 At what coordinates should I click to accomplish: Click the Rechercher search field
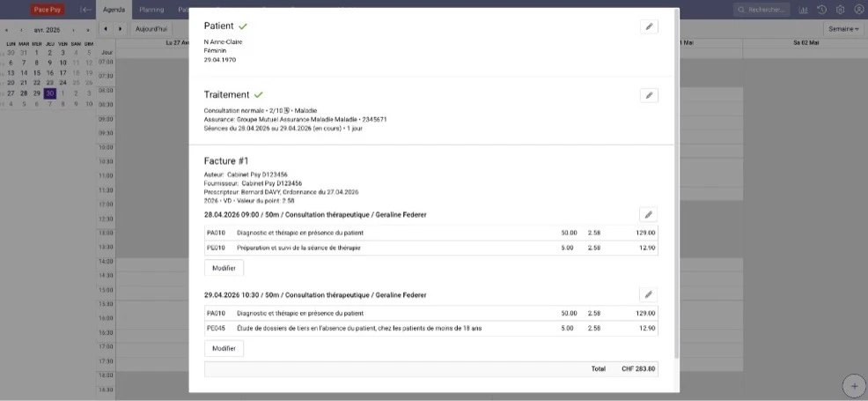(763, 10)
